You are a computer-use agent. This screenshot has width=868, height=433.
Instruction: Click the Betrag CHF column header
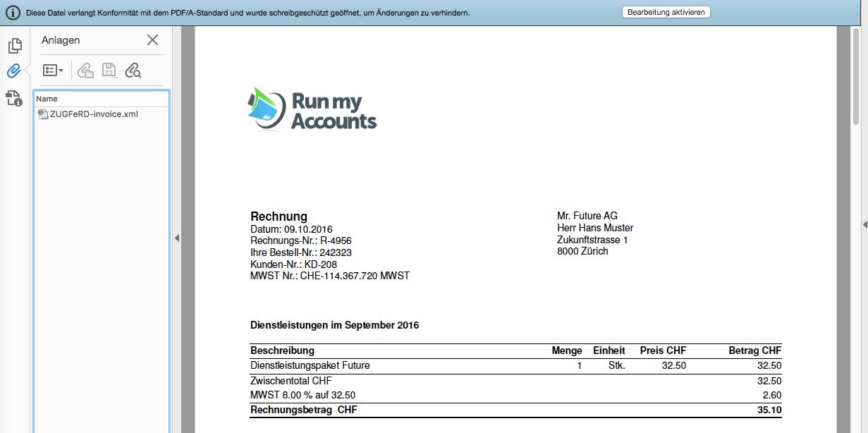(x=755, y=350)
